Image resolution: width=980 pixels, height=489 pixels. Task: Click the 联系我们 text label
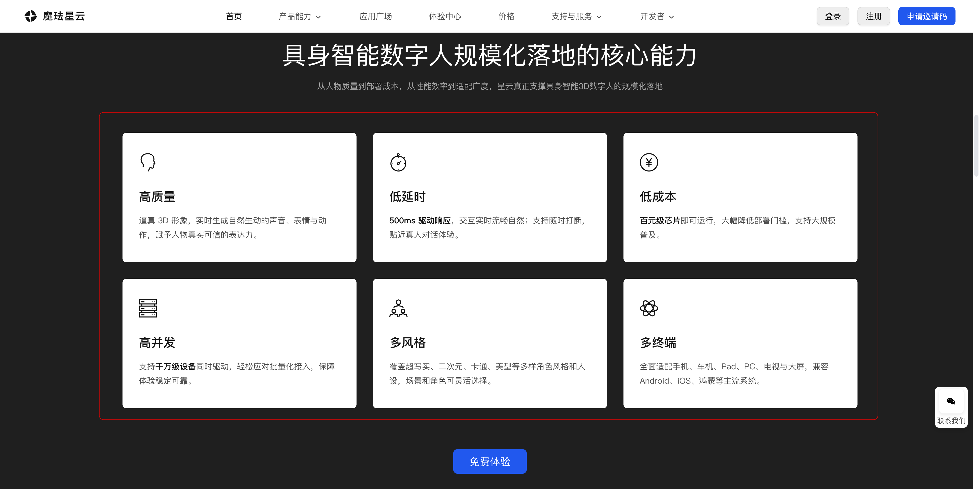point(951,421)
